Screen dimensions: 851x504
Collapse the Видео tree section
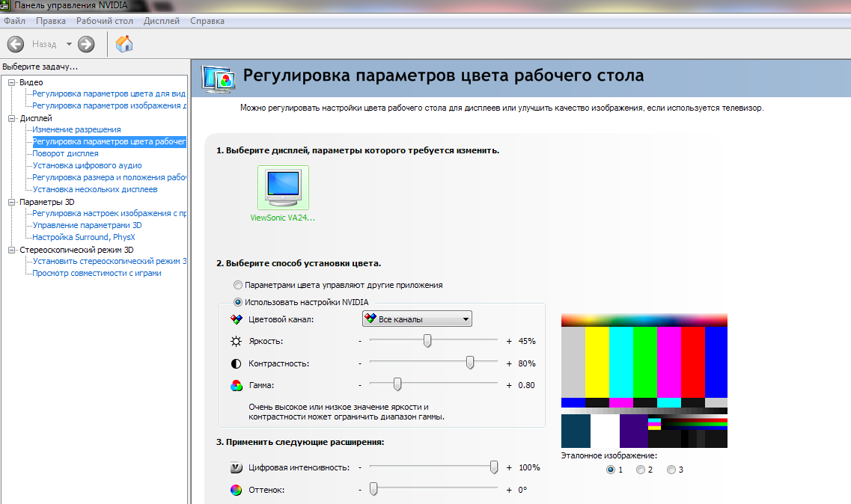pos(11,82)
